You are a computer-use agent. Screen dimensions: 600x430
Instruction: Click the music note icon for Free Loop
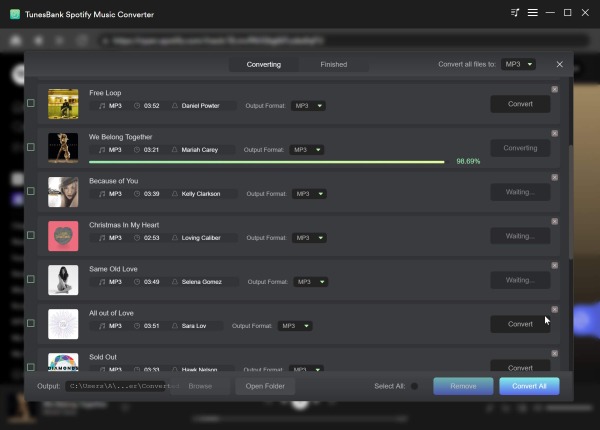coord(102,106)
